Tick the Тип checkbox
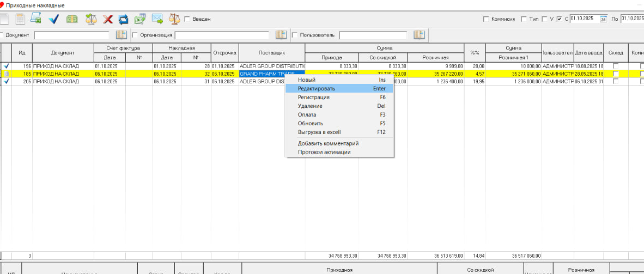The height and width of the screenshot is (274, 644). point(524,19)
